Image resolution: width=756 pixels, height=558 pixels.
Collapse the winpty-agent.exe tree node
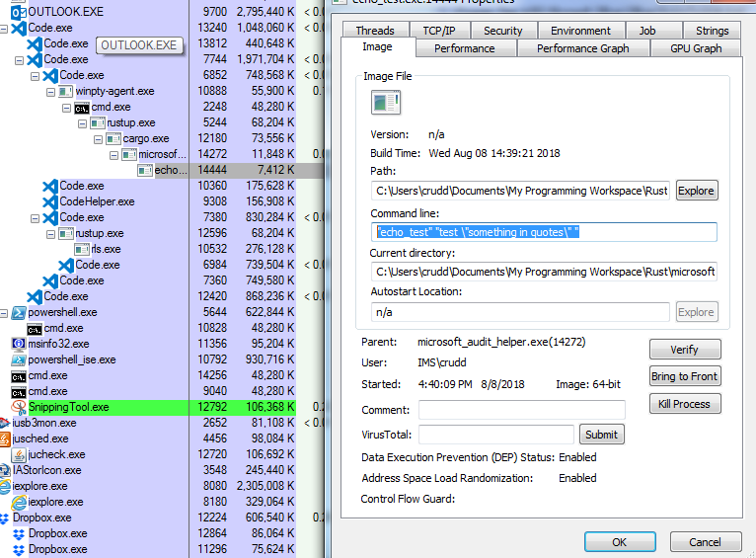(x=50, y=92)
